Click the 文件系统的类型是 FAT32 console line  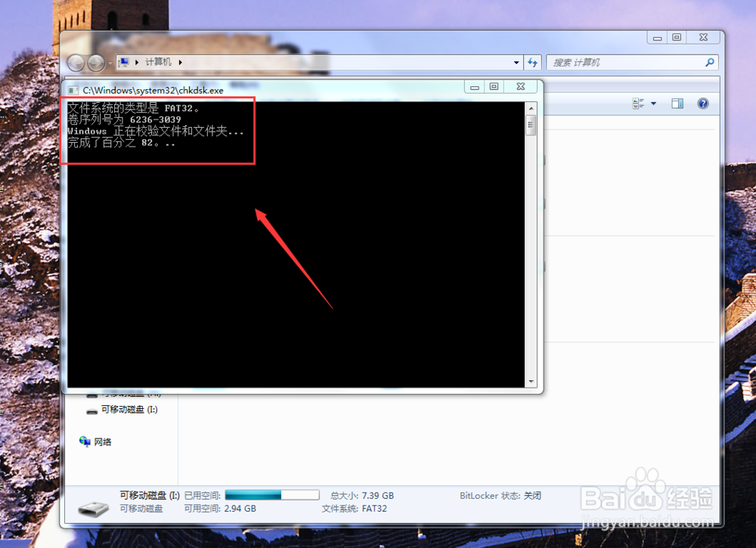tap(134, 108)
